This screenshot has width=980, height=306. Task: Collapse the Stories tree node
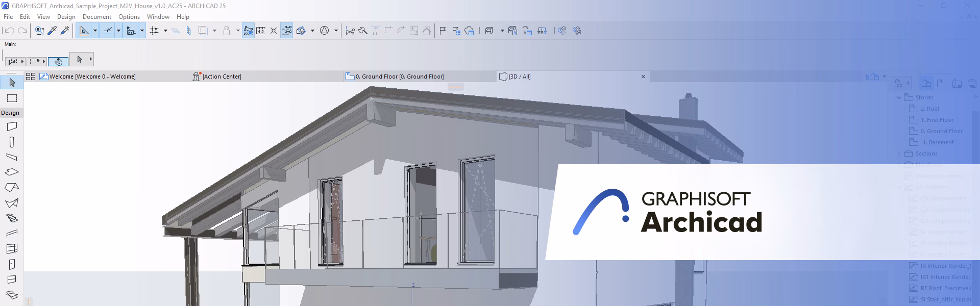(899, 97)
